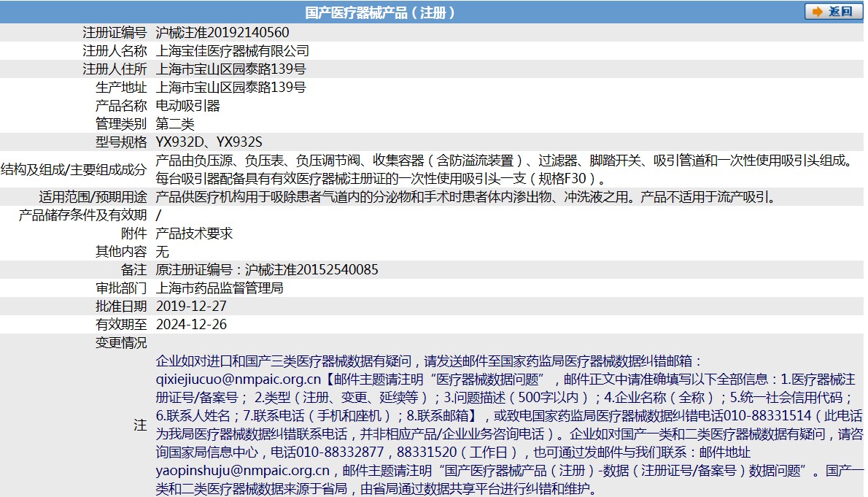The image size is (868, 497).
Task: Click approval department 上海市药品监督管理局
Action: [x=220, y=288]
